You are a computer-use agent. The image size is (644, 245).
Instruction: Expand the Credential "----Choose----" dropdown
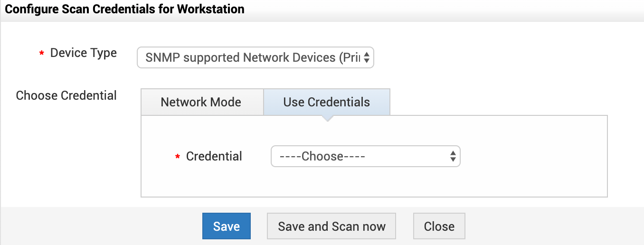click(365, 156)
